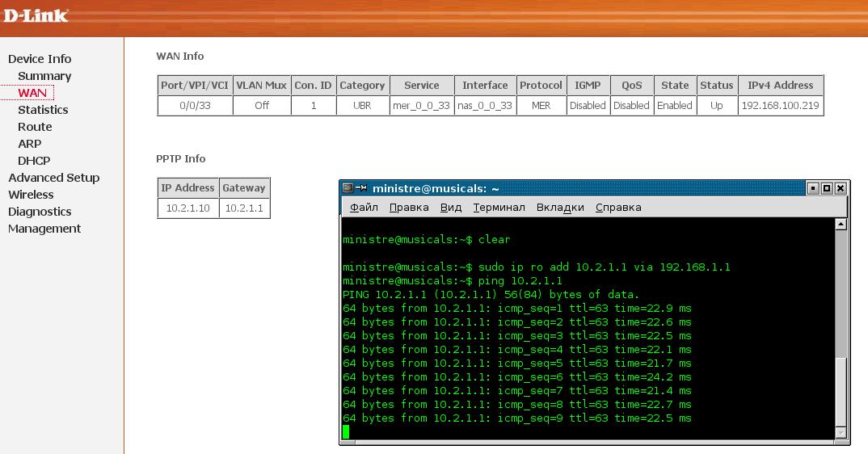Image resolution: width=868 pixels, height=454 pixels.
Task: Open the Route page in sidebar
Action: (x=35, y=127)
